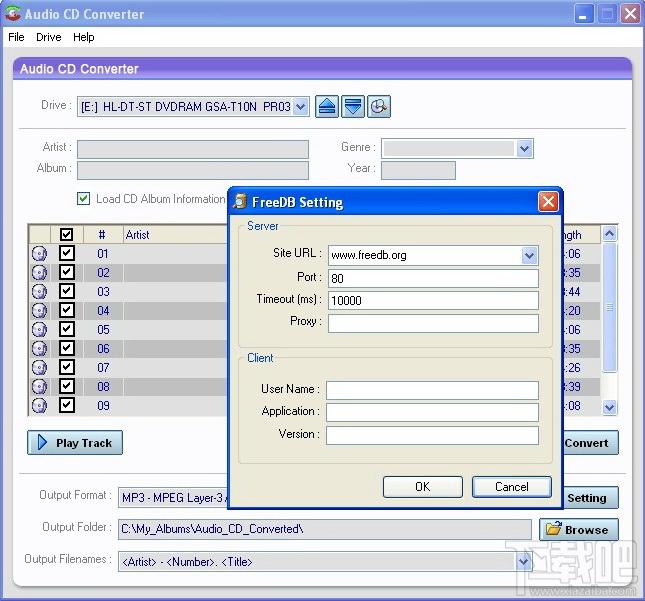Uncheck the track 03 checkbox
This screenshot has width=645, height=601.
pyautogui.click(x=67, y=292)
